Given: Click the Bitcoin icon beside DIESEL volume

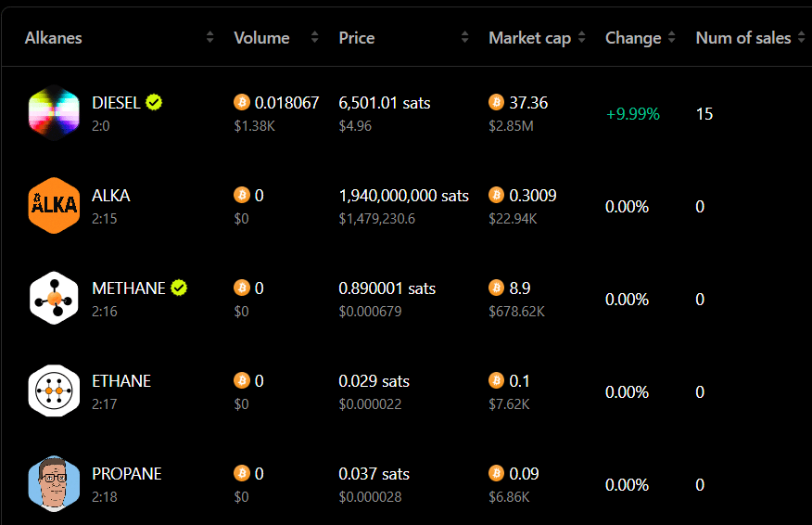Looking at the screenshot, I should (241, 102).
